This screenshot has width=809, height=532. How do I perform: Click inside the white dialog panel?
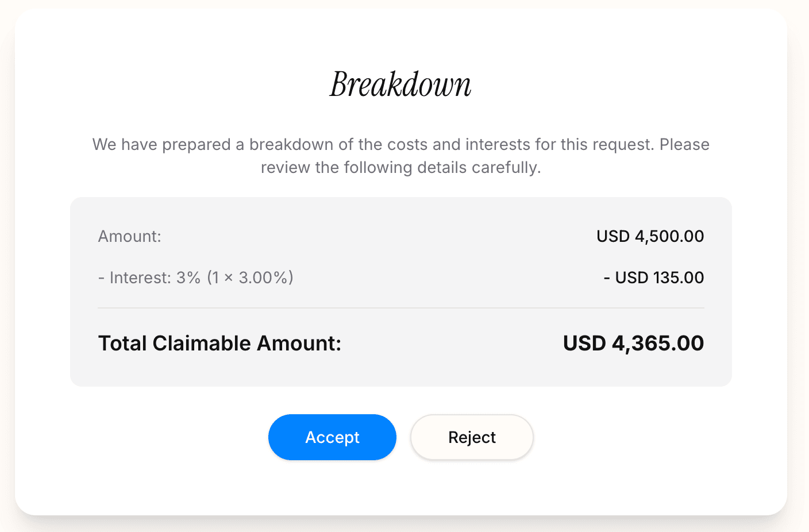[400, 488]
